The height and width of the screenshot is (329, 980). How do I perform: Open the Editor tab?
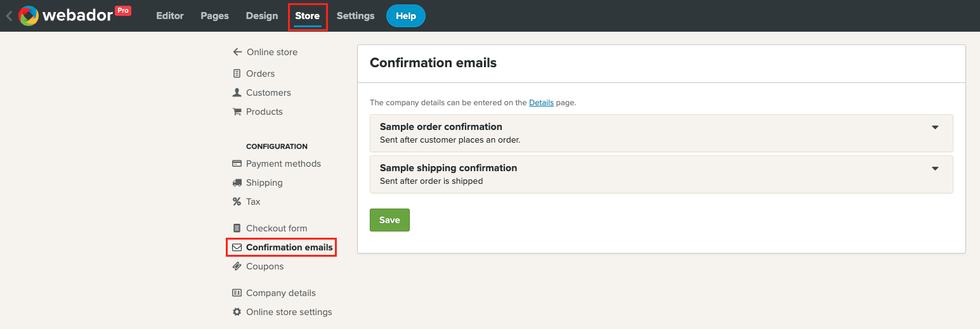[170, 16]
